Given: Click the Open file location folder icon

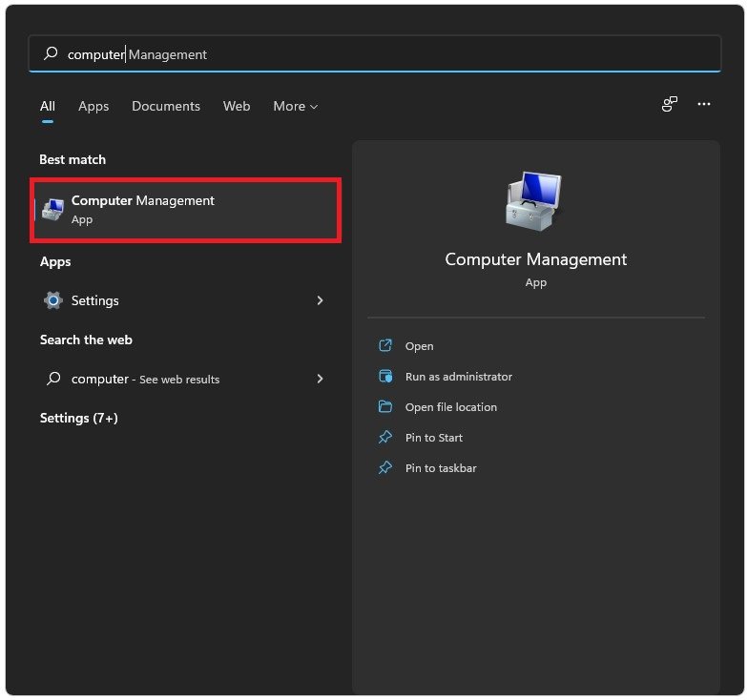Looking at the screenshot, I should click(385, 407).
